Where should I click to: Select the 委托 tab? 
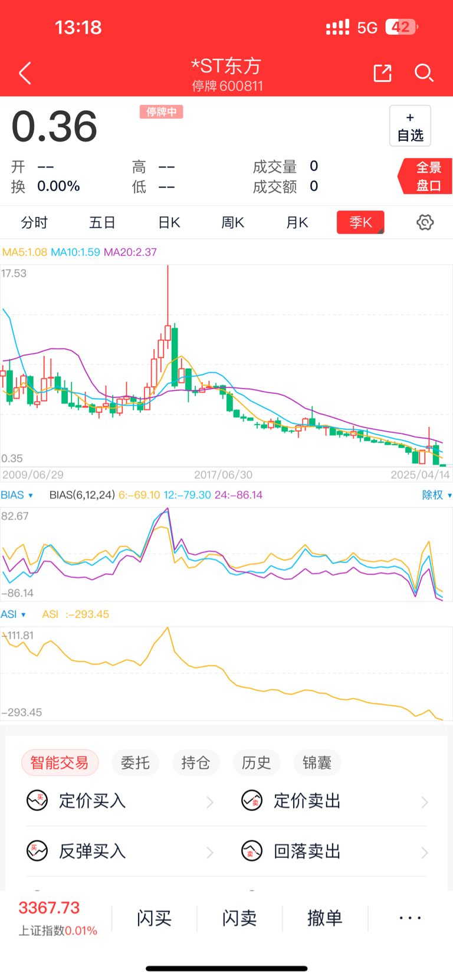135,762
